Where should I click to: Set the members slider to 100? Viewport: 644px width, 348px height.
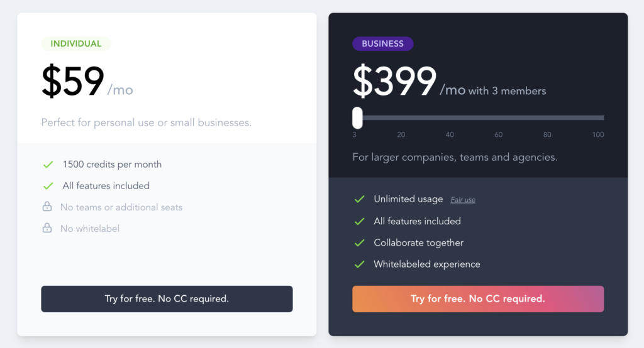[x=599, y=117]
